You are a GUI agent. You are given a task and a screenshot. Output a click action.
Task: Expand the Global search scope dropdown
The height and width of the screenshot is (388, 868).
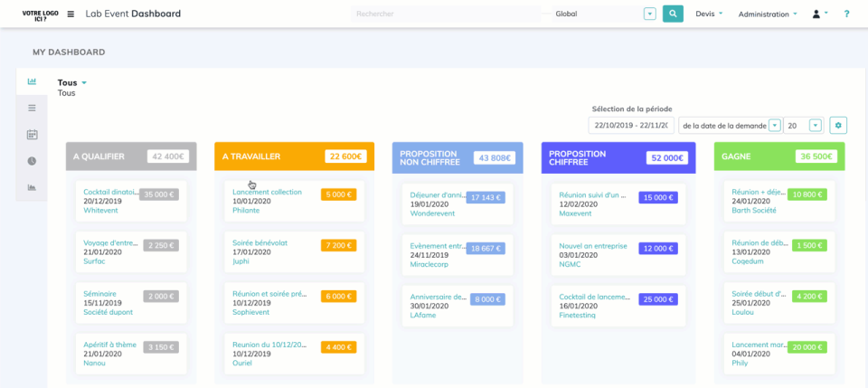pyautogui.click(x=649, y=14)
